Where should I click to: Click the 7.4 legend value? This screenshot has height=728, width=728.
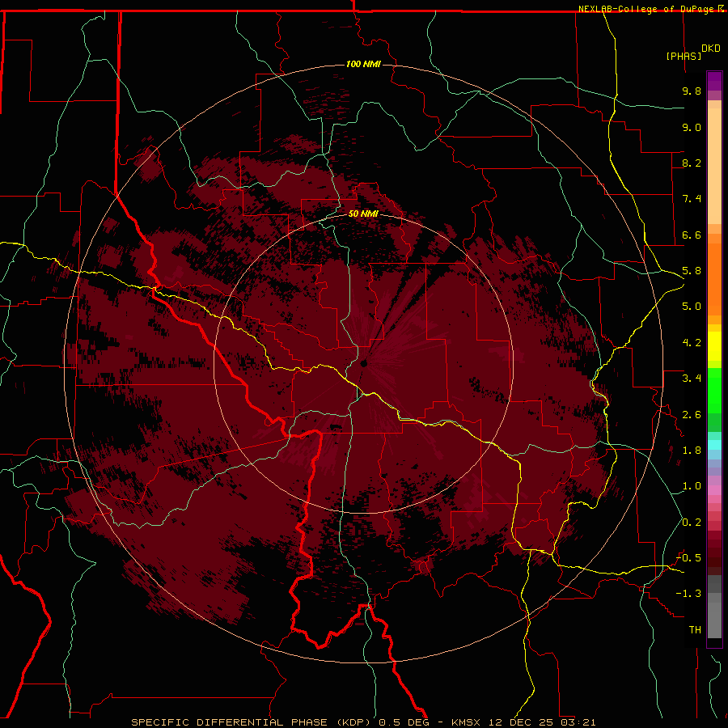click(692, 199)
